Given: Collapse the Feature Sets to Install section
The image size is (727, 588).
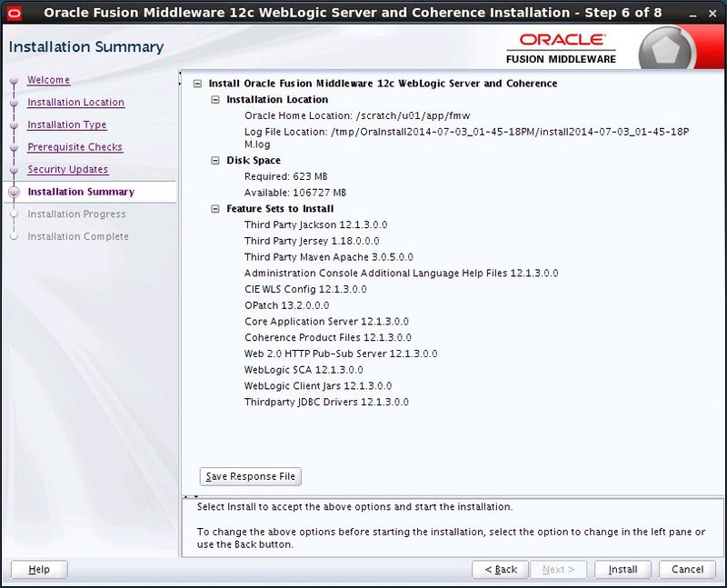Looking at the screenshot, I should (215, 209).
